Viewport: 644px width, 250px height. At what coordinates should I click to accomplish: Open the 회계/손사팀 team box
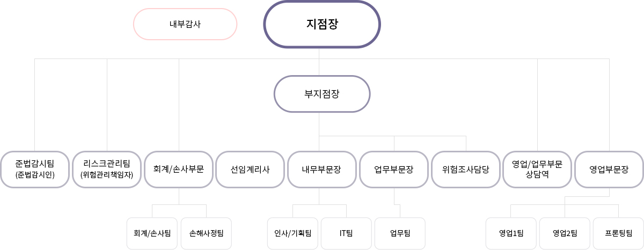pyautogui.click(x=152, y=233)
